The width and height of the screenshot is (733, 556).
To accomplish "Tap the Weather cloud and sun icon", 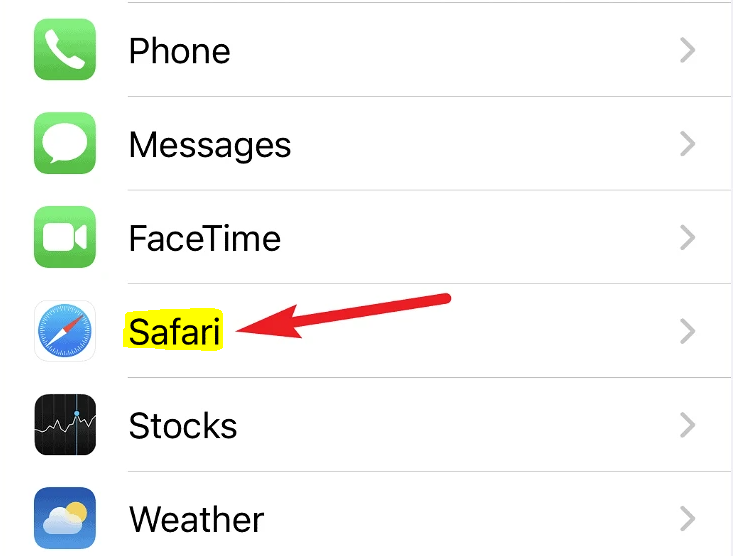I will (65, 518).
